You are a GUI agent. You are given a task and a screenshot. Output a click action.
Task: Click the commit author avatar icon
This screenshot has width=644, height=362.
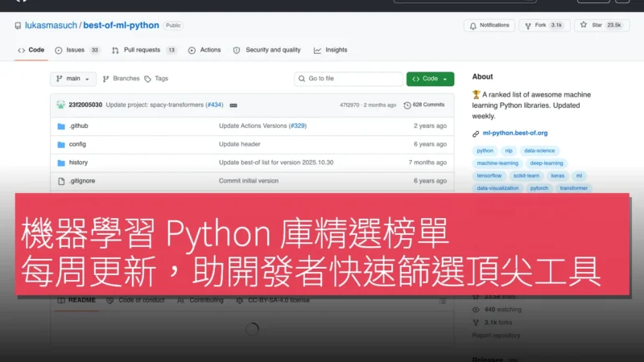pyautogui.click(x=61, y=105)
